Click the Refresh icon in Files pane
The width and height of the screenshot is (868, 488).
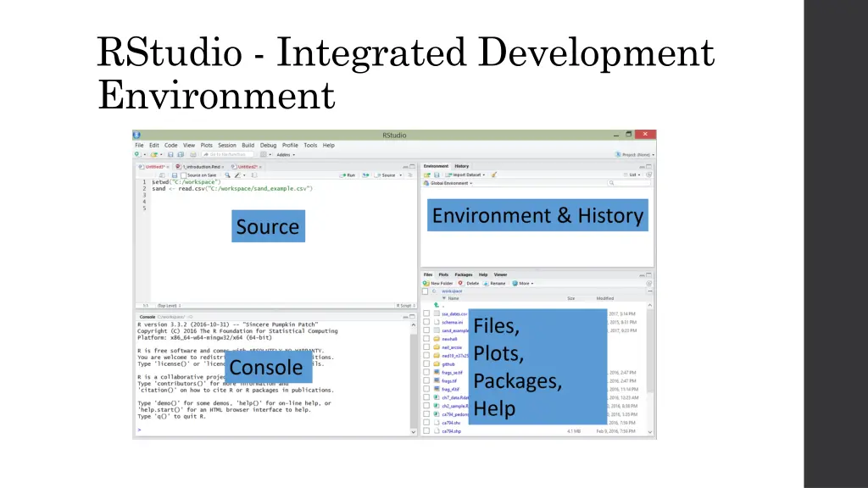(648, 283)
